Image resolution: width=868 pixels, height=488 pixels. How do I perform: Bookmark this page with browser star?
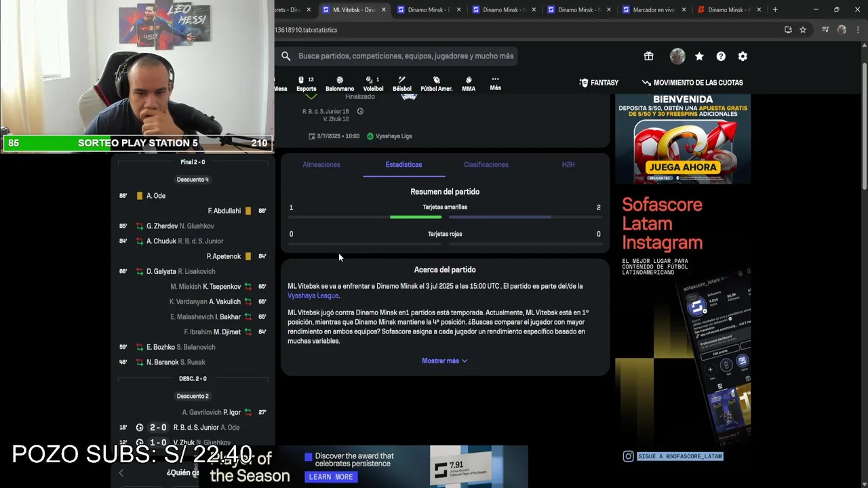coord(803,30)
